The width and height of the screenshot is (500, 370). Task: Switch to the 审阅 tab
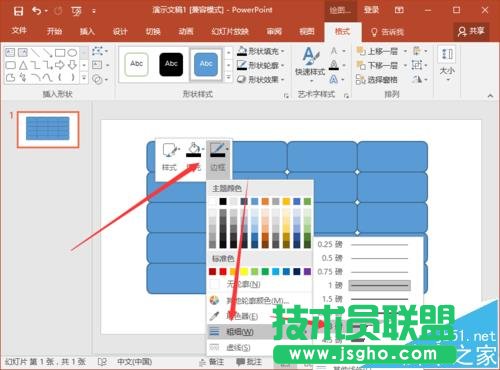click(x=274, y=32)
